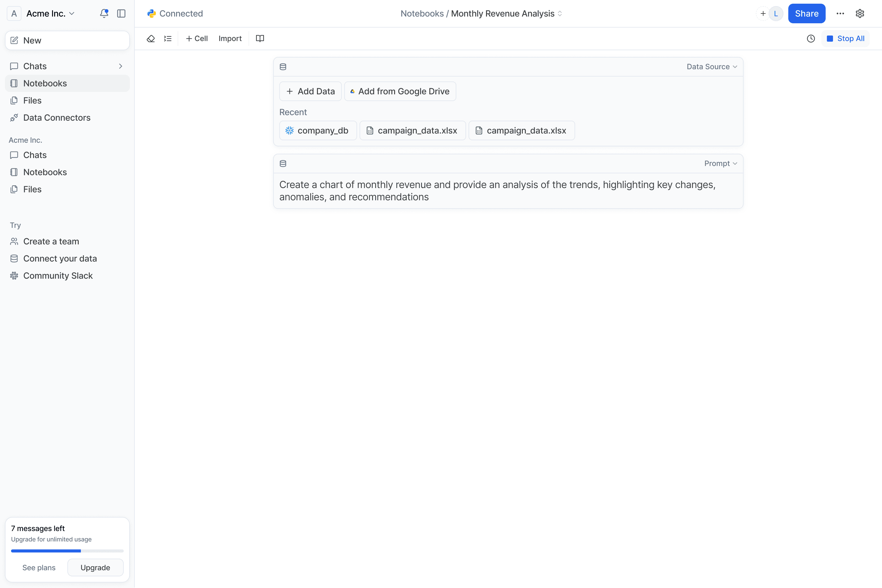Click the eraser clear outputs icon
The image size is (882, 588).
[x=151, y=39]
